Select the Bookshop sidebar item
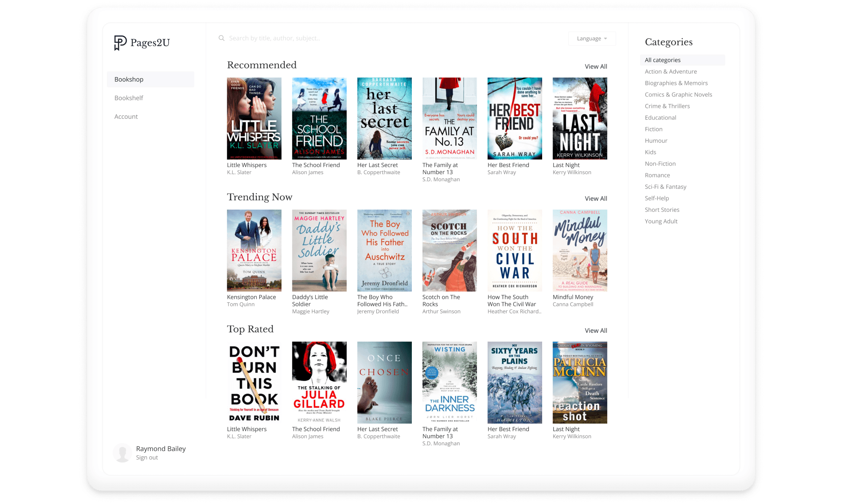This screenshot has height=504, width=843. coord(129,79)
